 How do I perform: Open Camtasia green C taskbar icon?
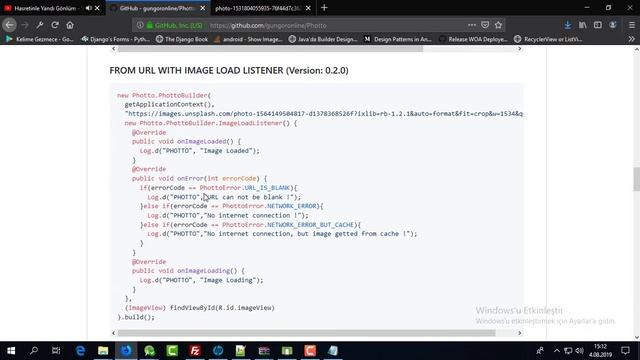(172, 351)
